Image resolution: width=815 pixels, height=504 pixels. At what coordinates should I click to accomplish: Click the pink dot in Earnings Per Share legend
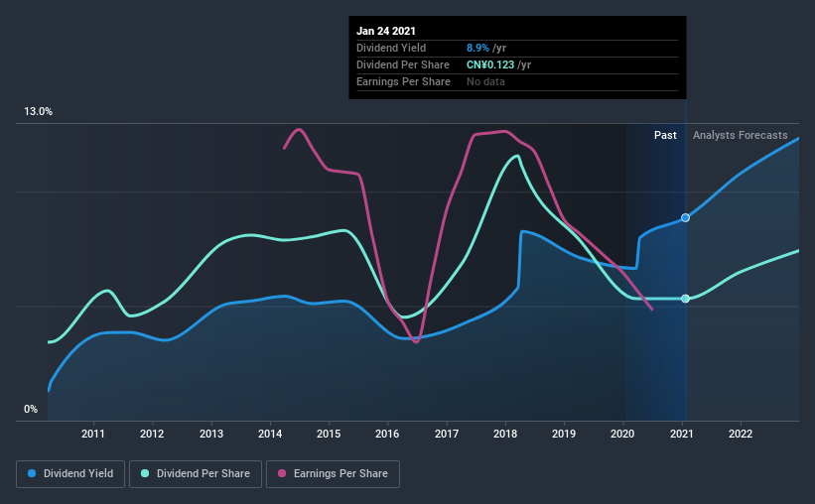(x=282, y=473)
